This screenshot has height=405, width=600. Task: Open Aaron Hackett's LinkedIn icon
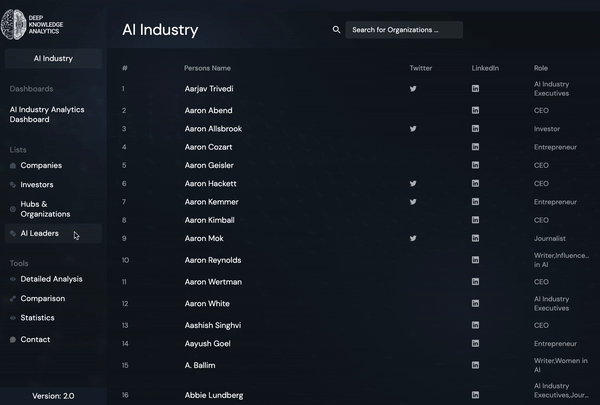pyautogui.click(x=475, y=183)
